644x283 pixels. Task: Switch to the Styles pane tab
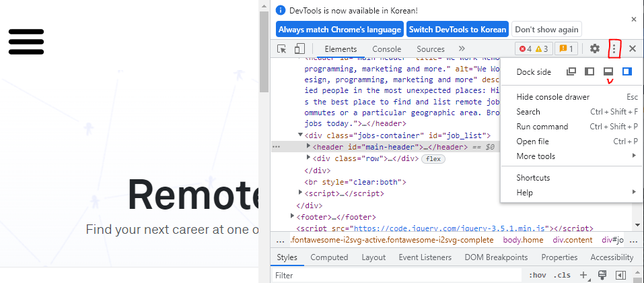pos(287,257)
